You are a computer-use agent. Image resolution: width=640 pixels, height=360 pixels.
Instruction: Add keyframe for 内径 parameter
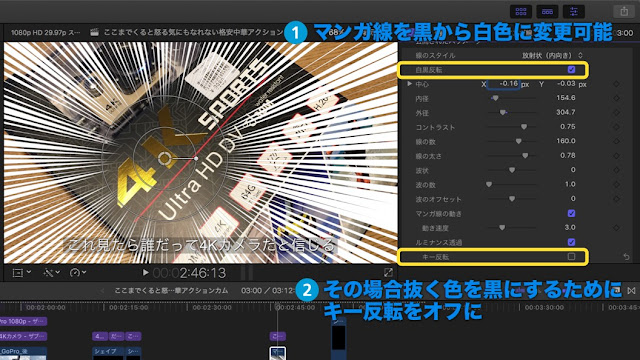[x=616, y=98]
